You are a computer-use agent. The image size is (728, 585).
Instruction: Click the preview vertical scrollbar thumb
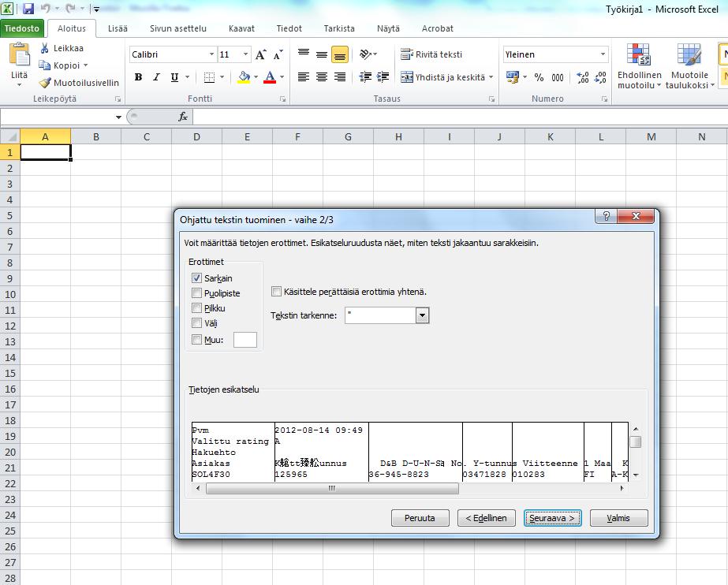636,442
